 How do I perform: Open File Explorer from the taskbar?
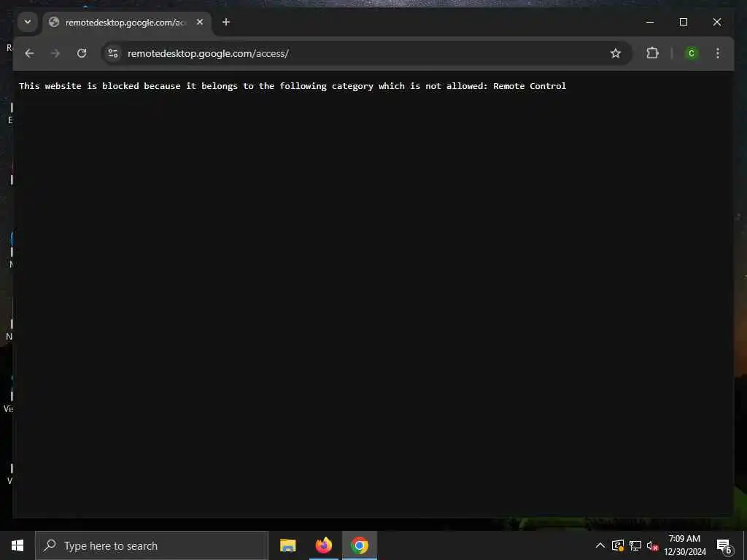(287, 545)
